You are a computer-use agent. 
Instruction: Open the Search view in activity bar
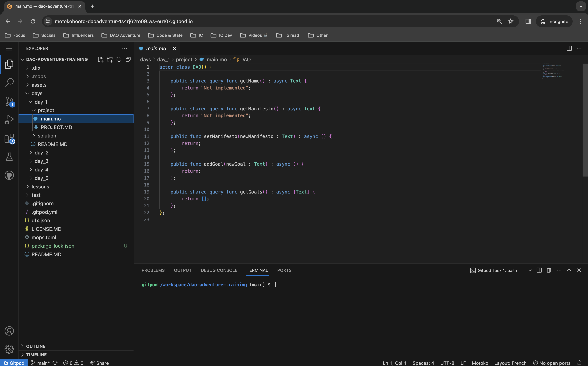click(9, 83)
